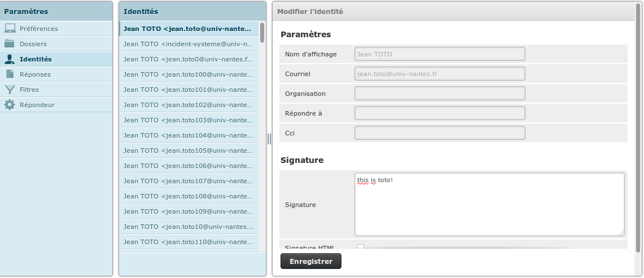Click the Préférences laptop icon
This screenshot has height=278, width=644.
[x=10, y=28]
